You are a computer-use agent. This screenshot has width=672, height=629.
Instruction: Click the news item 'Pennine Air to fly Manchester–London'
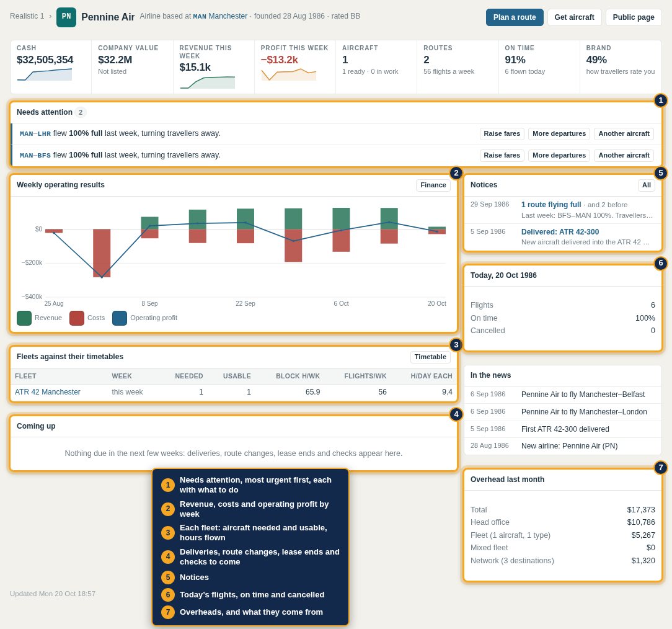[584, 412]
